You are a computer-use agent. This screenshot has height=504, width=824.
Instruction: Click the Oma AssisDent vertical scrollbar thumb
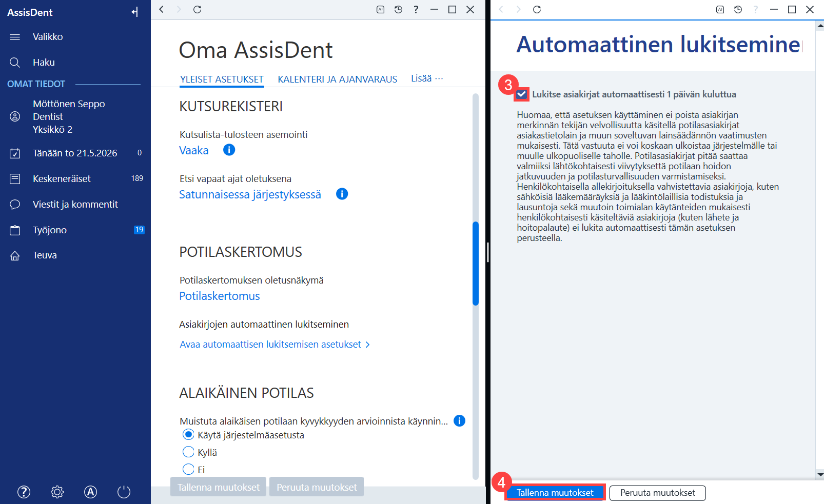click(x=476, y=264)
